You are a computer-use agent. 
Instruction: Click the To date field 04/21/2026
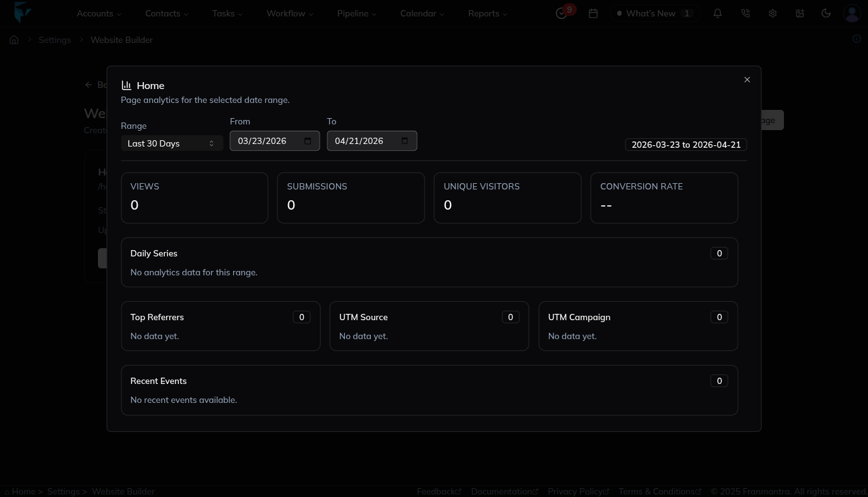(x=372, y=141)
